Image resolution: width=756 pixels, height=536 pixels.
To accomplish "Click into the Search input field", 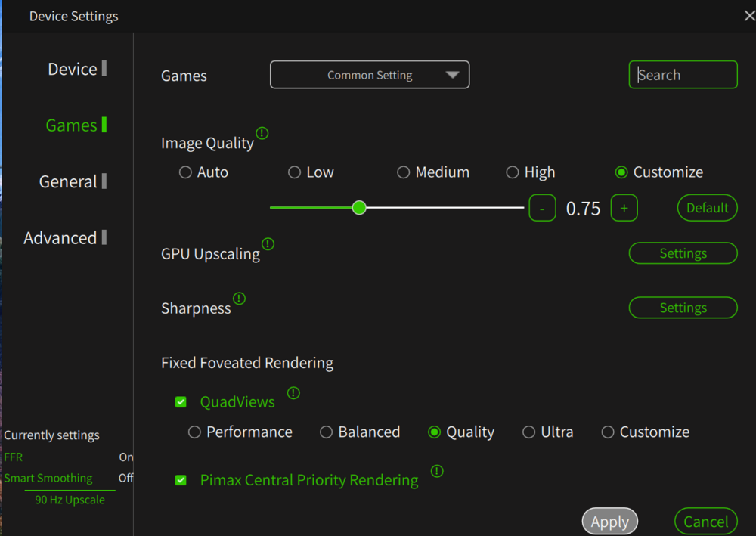I will (x=683, y=75).
